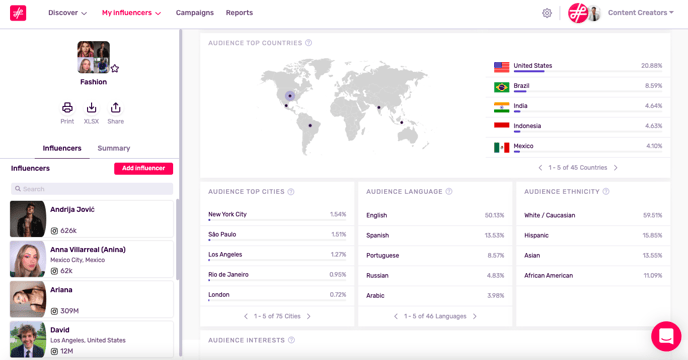Download the XLSX export
Screen dimensions: 688x360
91,108
